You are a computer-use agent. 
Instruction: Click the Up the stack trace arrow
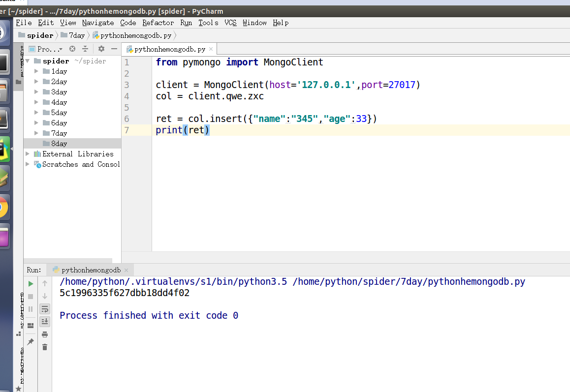45,283
